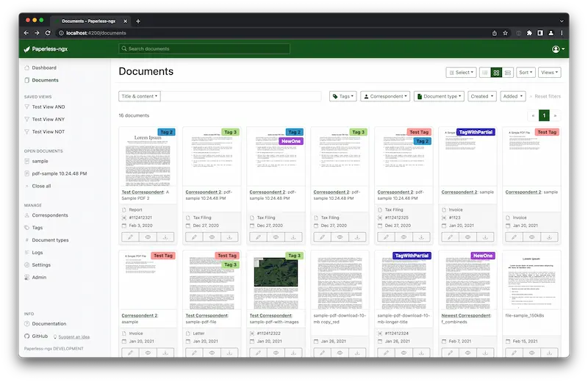This screenshot has height=382, width=588.
Task: Open the Lorem Ipsum document thumbnail
Action: [x=148, y=156]
